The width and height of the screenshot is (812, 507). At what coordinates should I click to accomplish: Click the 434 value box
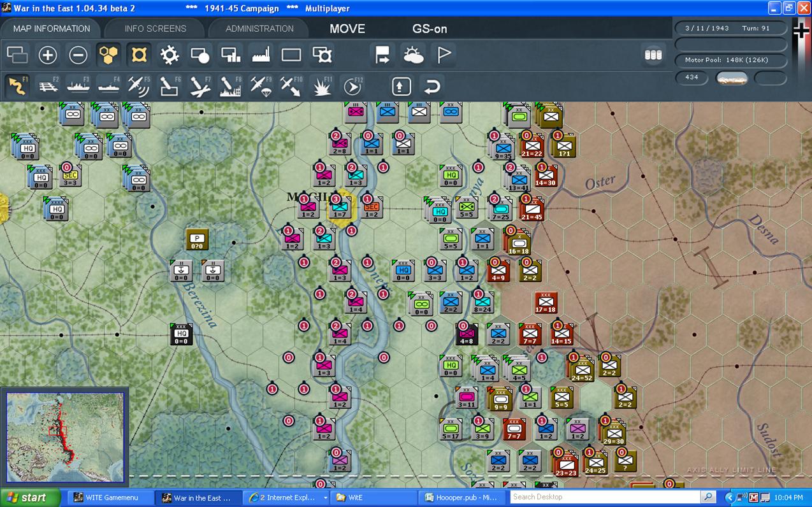point(692,78)
